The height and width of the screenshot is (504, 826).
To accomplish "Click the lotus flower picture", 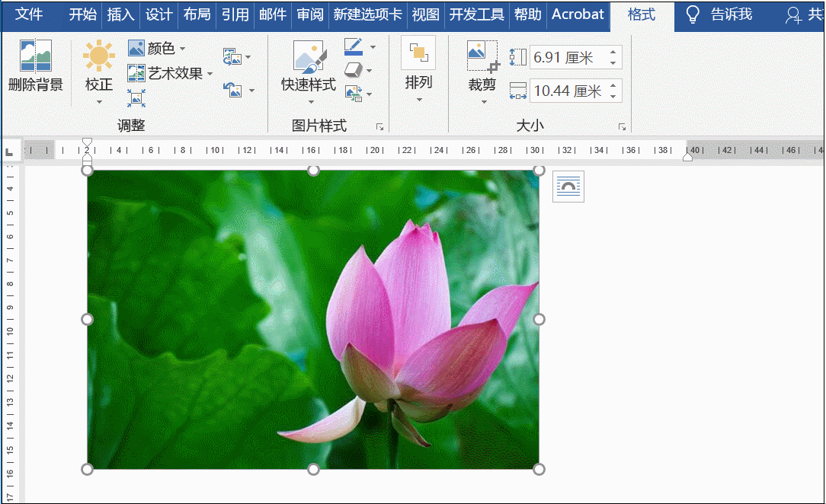I will click(x=313, y=319).
